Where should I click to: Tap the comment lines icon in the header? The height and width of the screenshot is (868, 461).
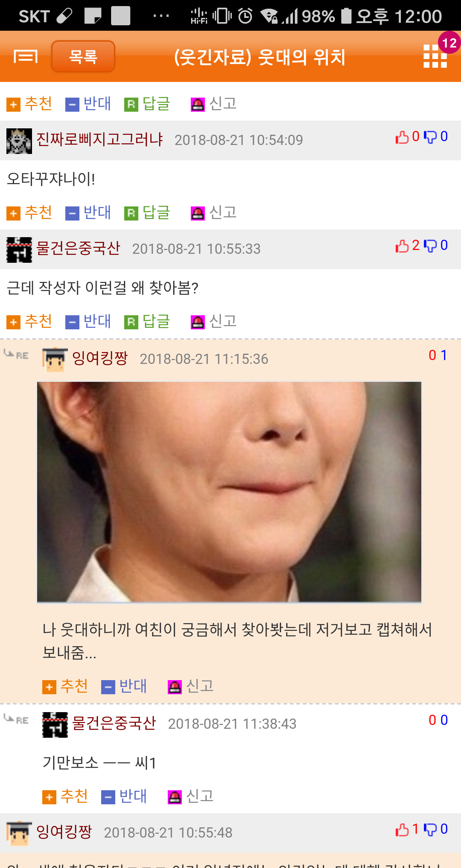coord(25,56)
